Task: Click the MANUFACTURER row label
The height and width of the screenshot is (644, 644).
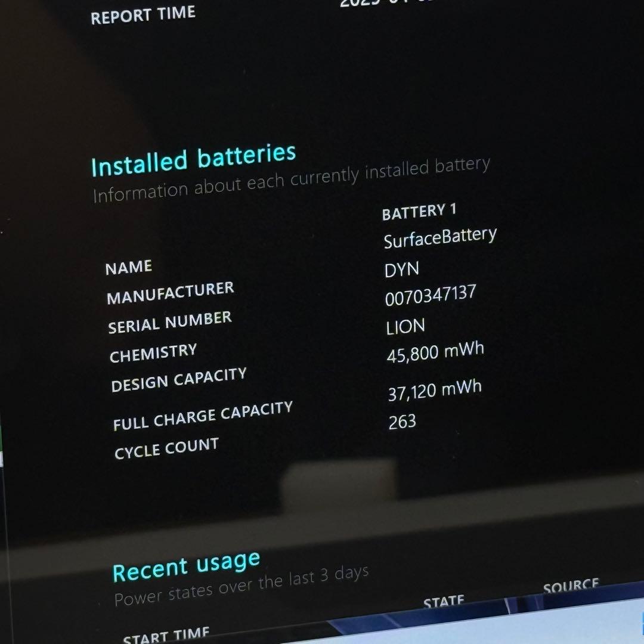Action: (x=170, y=293)
